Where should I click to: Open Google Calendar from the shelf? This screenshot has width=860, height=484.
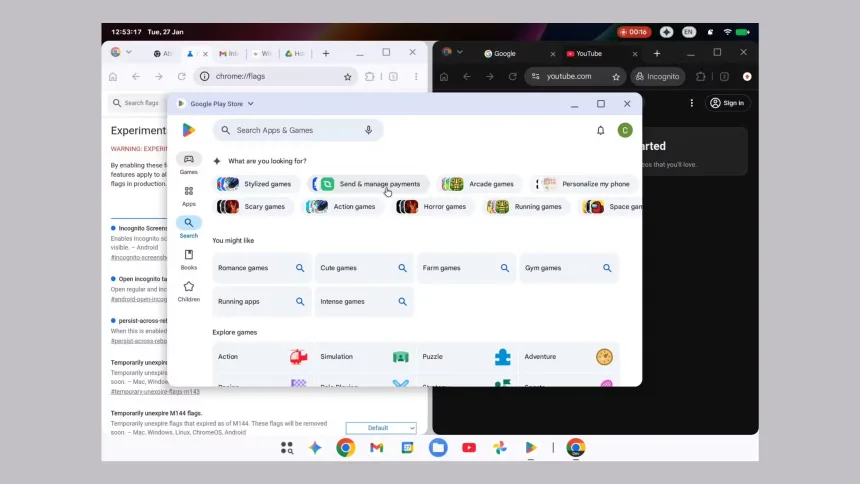tap(408, 448)
